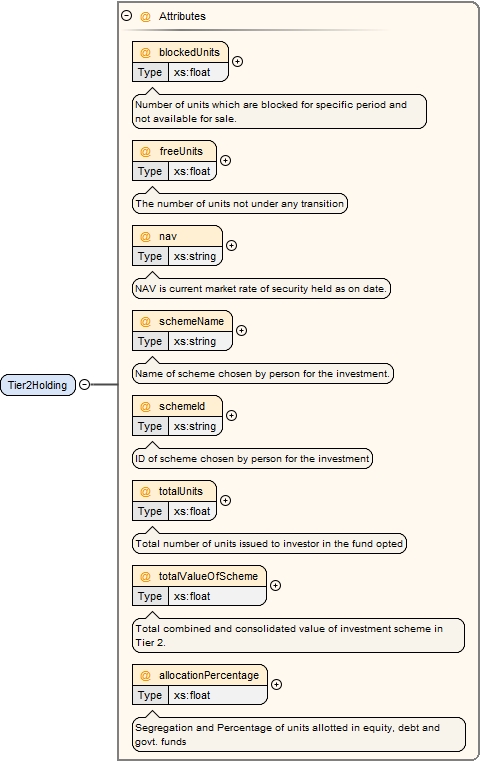Click the @ icon beside Attributes header
Viewport: 497px width, 762px height.
point(145,17)
